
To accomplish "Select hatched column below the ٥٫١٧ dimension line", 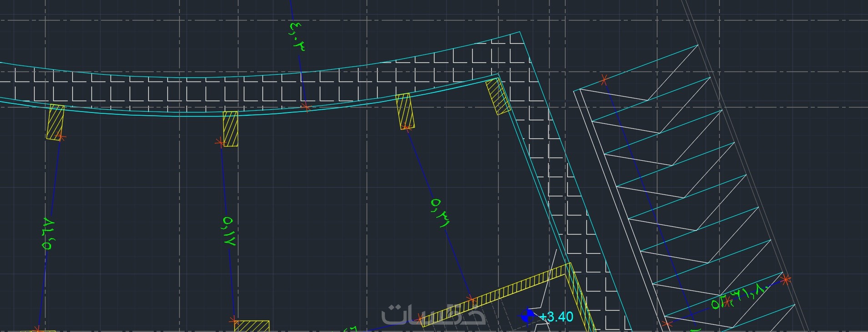I will coord(252,326).
